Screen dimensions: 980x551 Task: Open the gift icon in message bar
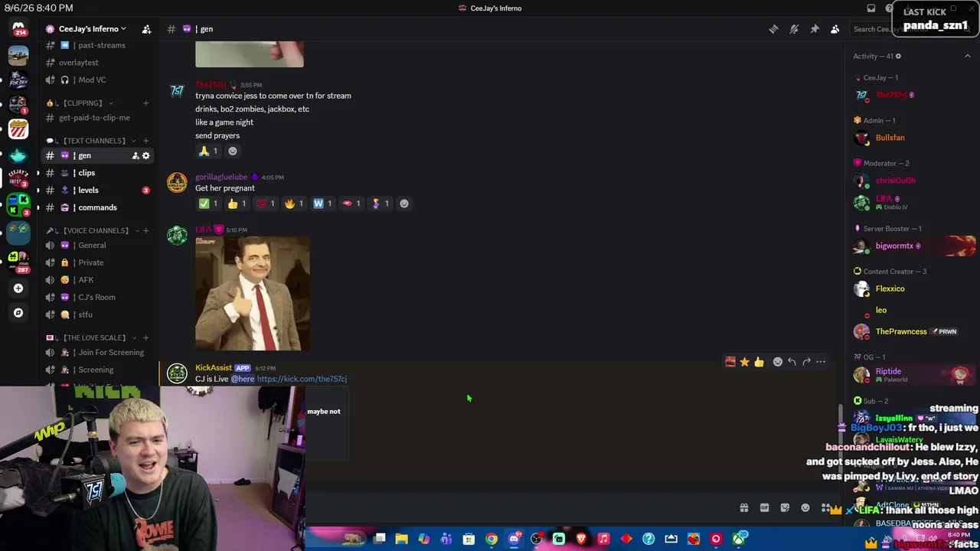(743, 508)
